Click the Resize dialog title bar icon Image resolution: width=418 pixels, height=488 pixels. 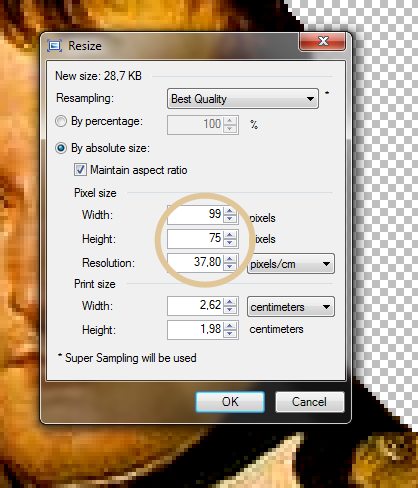[55, 45]
